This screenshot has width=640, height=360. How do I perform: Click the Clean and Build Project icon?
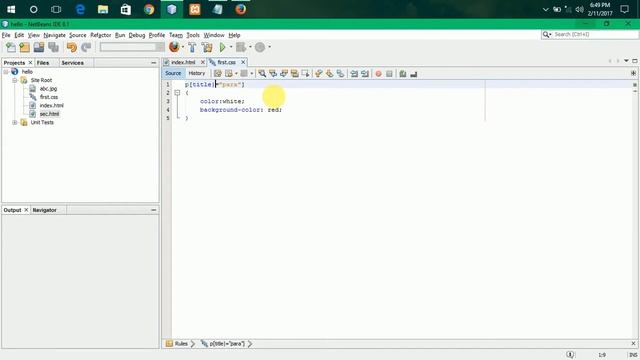(x=207, y=47)
